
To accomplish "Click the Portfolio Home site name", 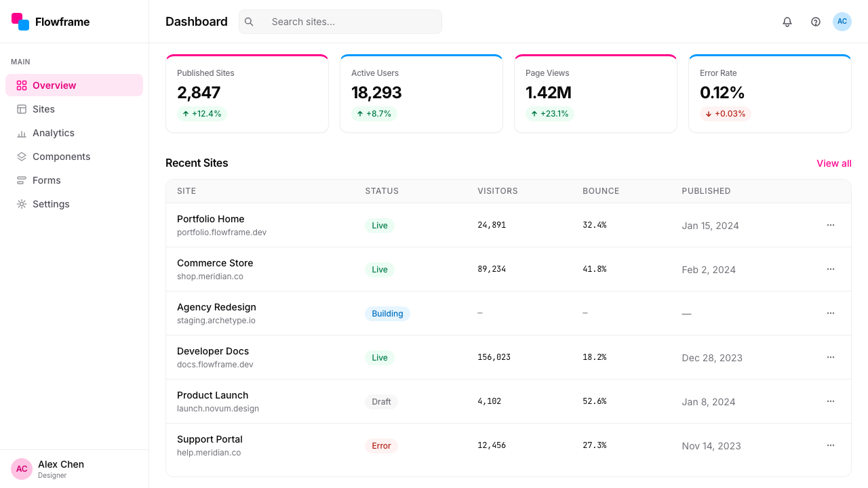I will coord(210,219).
